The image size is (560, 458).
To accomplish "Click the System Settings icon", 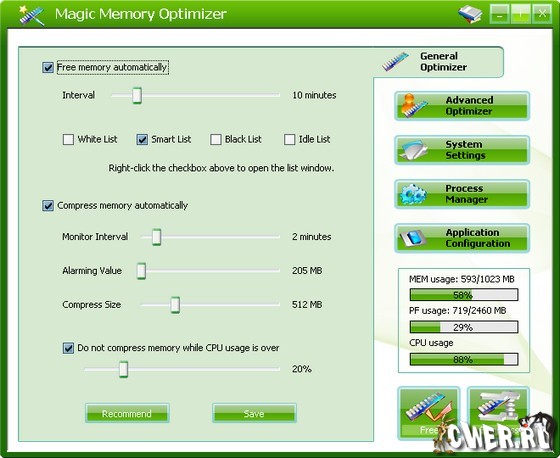I will [x=413, y=150].
